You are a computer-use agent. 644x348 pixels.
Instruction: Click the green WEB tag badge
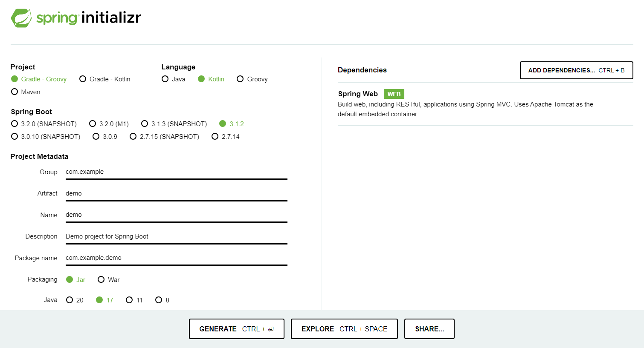pyautogui.click(x=394, y=94)
